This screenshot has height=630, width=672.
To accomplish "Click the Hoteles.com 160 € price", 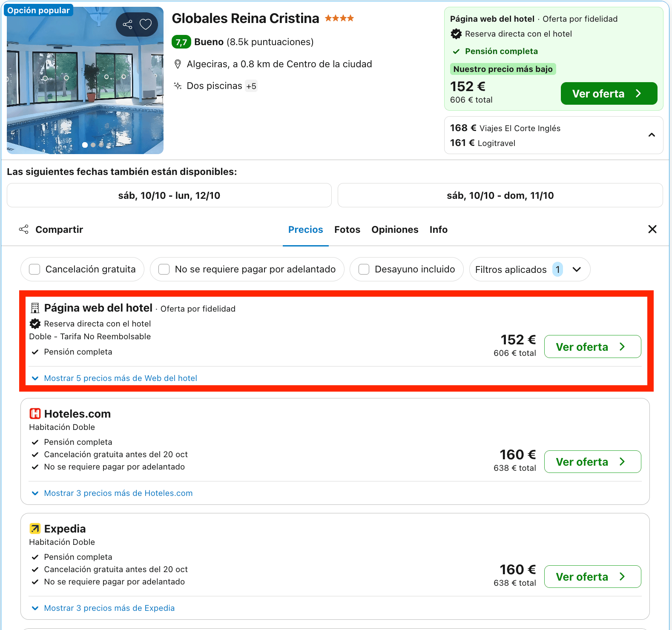I will tap(518, 455).
